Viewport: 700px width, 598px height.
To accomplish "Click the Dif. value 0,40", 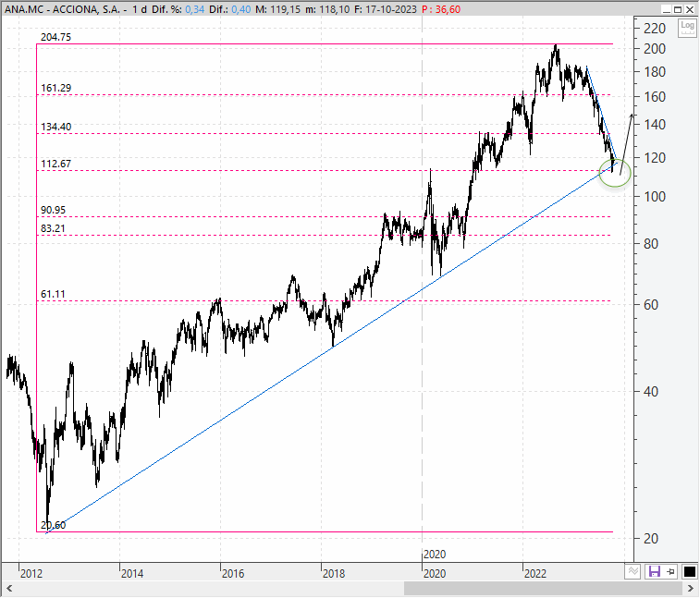I will pyautogui.click(x=241, y=9).
